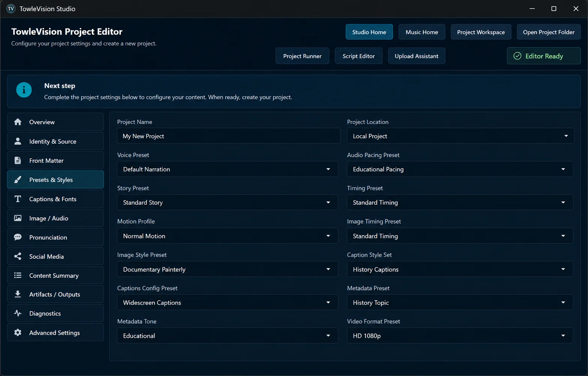588x376 pixels.
Task: Click the download arrow Artifacts / Outputs icon
Action: pyautogui.click(x=18, y=294)
